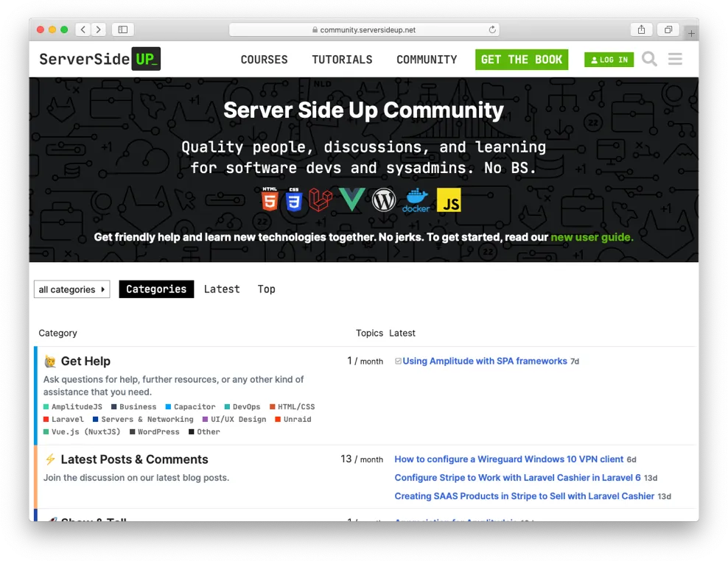Select the Categories tab
This screenshot has width=728, height=561.
click(x=156, y=289)
